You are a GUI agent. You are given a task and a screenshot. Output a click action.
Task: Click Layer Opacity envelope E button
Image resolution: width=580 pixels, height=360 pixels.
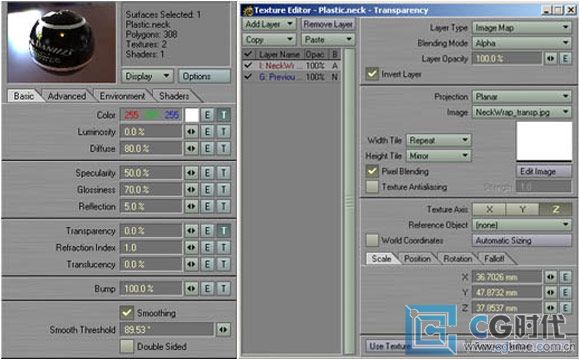(565, 58)
